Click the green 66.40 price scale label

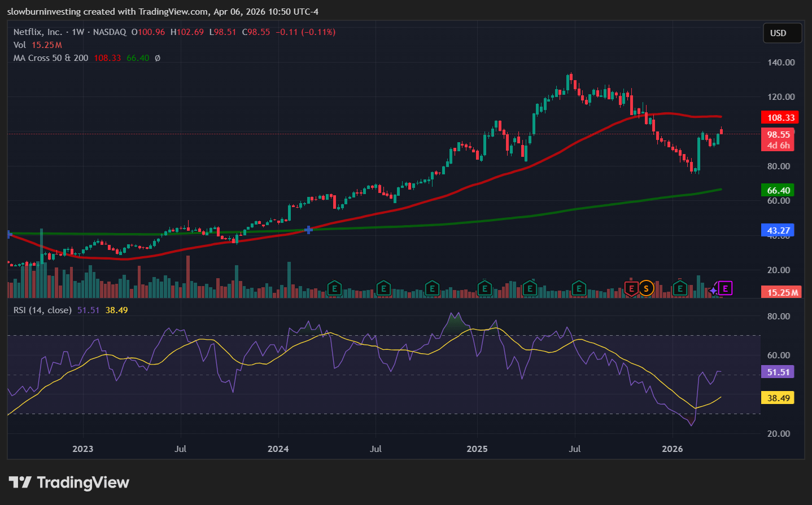pyautogui.click(x=778, y=190)
